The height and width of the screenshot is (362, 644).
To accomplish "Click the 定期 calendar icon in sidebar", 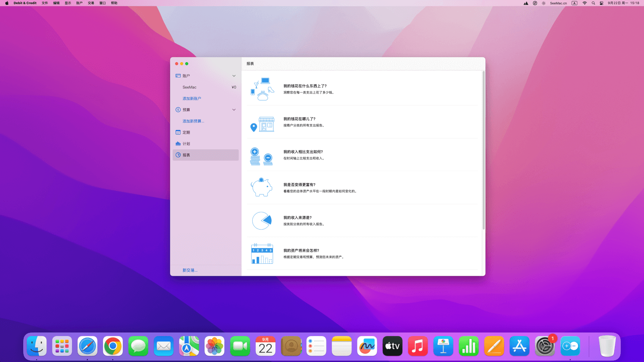I will click(178, 132).
